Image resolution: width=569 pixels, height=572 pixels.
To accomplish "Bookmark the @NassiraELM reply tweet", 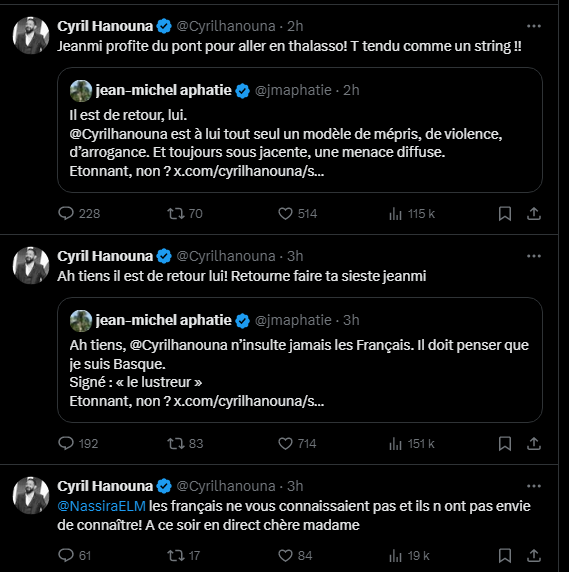I will point(505,556).
